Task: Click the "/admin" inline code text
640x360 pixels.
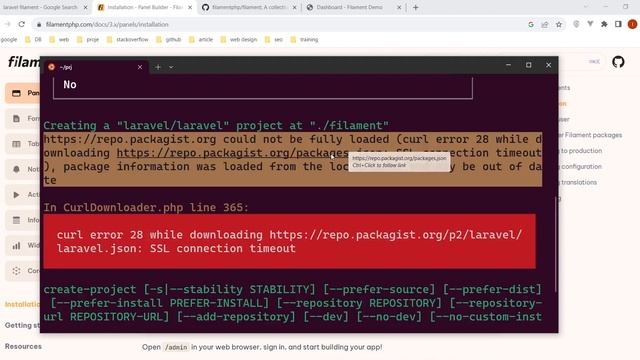Action: [x=176, y=347]
